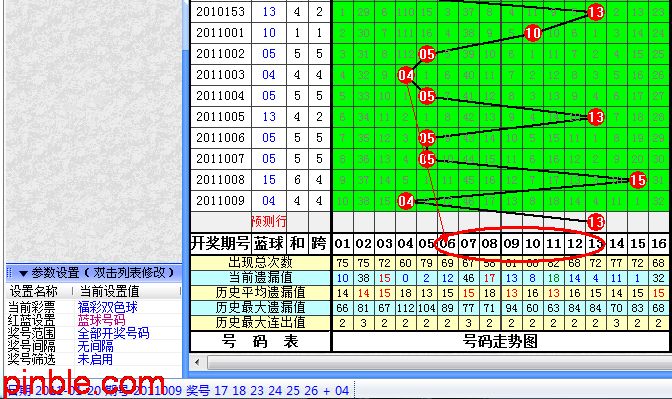672x399 pixels.
Task: Click the 开奖期号 column header
Action: [x=220, y=243]
